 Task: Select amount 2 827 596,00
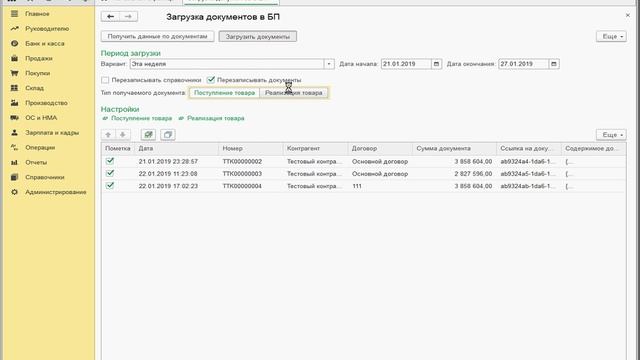tap(454, 174)
